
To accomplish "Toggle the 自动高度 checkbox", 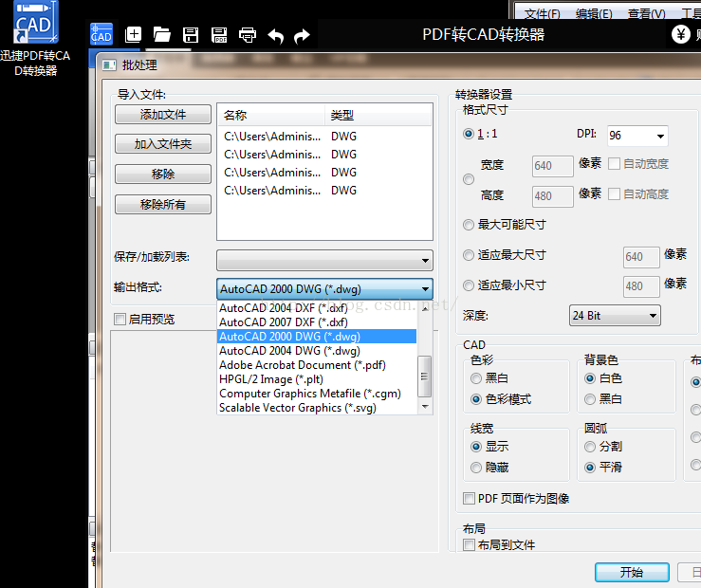I will (x=615, y=193).
